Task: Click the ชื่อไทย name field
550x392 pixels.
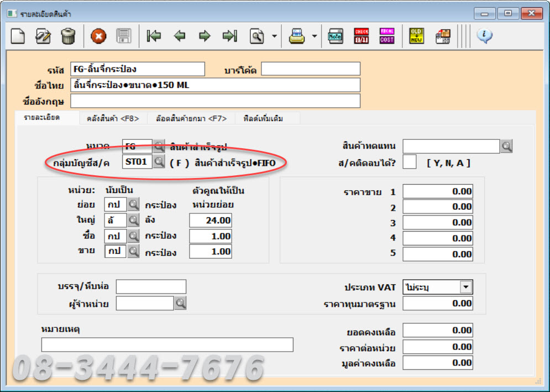Action: click(x=216, y=85)
